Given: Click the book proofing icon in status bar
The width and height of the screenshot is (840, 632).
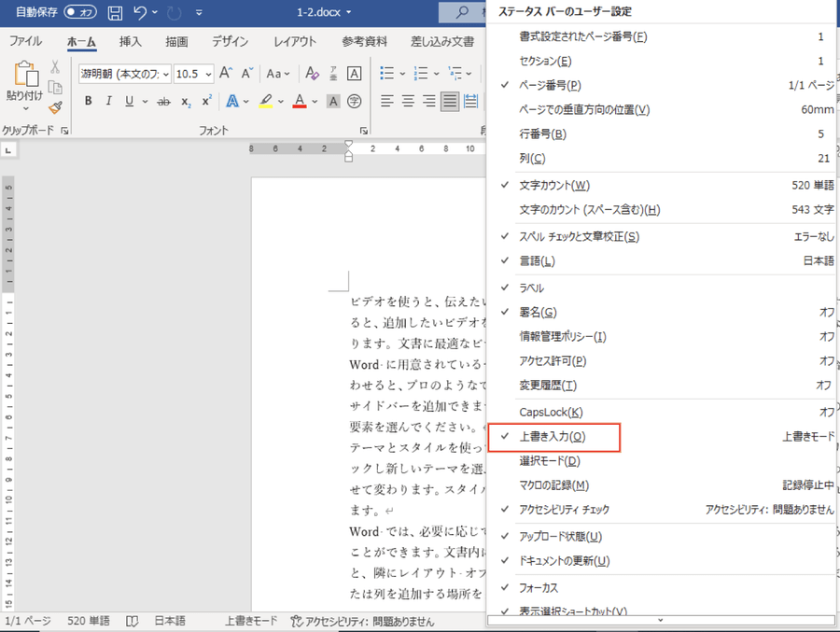Looking at the screenshot, I should 132,621.
